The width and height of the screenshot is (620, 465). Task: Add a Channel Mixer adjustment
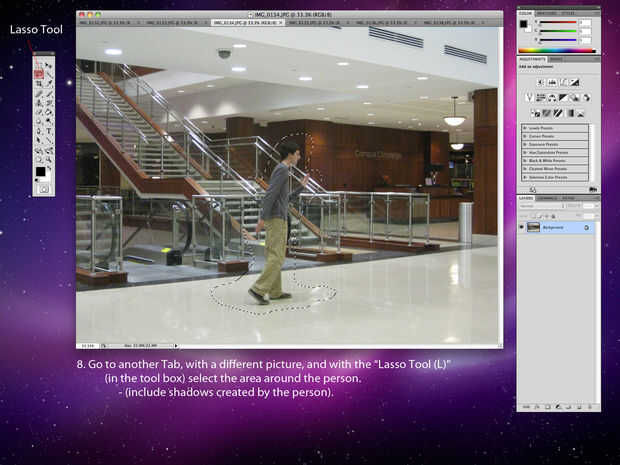pyautogui.click(x=587, y=98)
